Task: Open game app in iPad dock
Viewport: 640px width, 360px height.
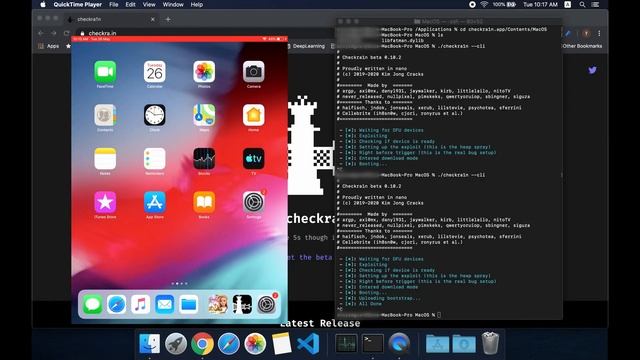Action: (218, 304)
